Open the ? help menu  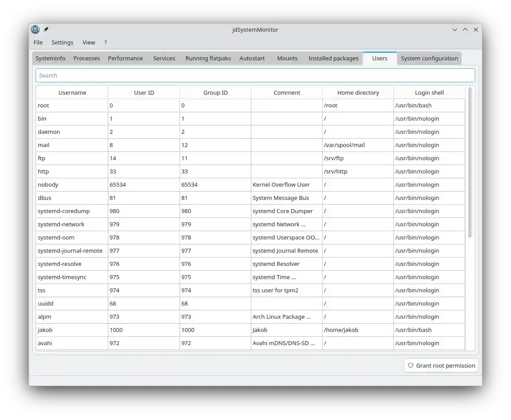pyautogui.click(x=105, y=42)
